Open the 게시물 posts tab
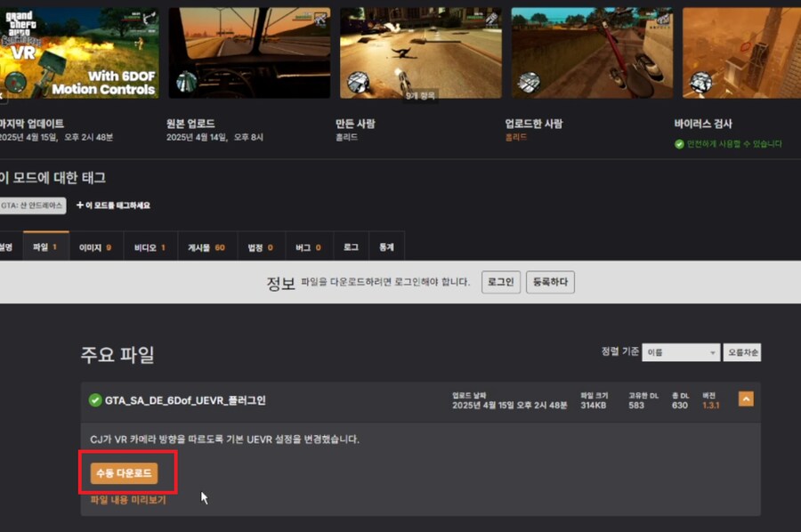 click(x=206, y=247)
